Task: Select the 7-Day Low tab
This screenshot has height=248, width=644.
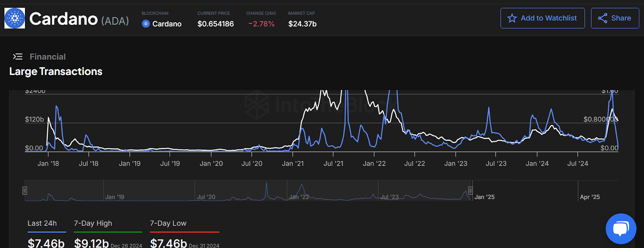Action: click(168, 223)
